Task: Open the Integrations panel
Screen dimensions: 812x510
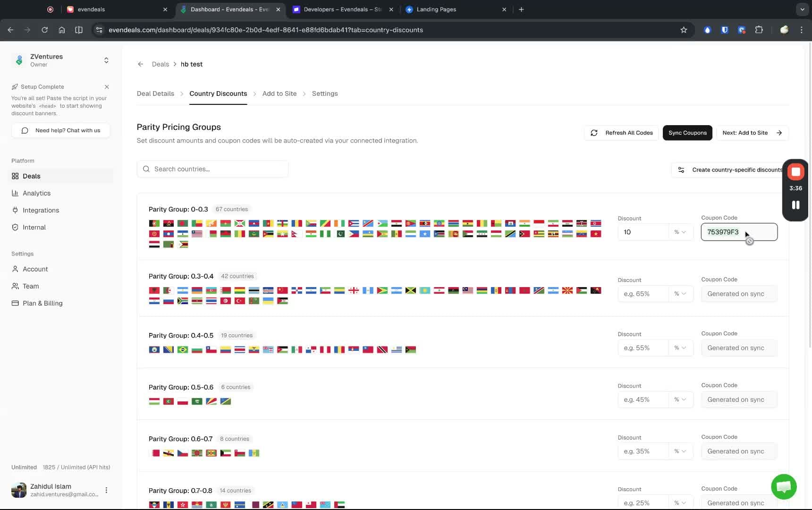Action: click(40, 210)
